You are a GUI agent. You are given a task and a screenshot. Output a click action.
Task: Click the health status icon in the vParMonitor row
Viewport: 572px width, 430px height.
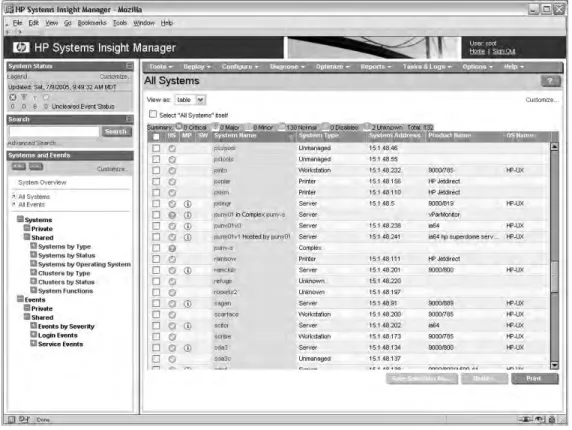172,215
